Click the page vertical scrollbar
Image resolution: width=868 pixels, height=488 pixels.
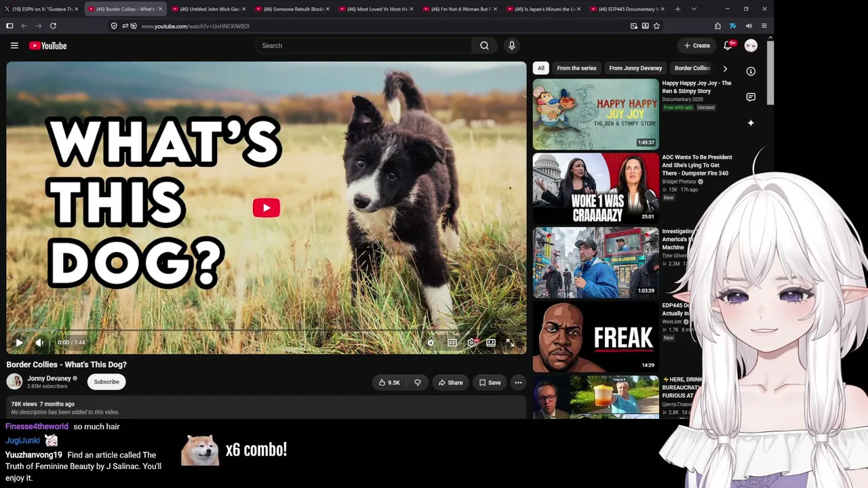pos(770,73)
